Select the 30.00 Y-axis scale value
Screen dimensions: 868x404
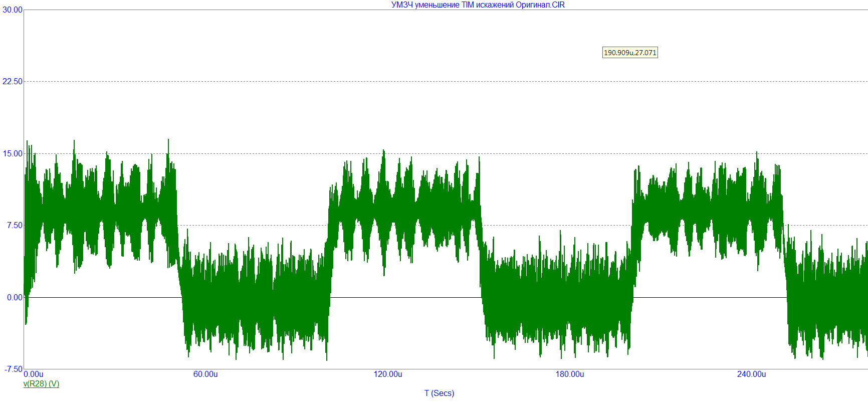coord(13,10)
